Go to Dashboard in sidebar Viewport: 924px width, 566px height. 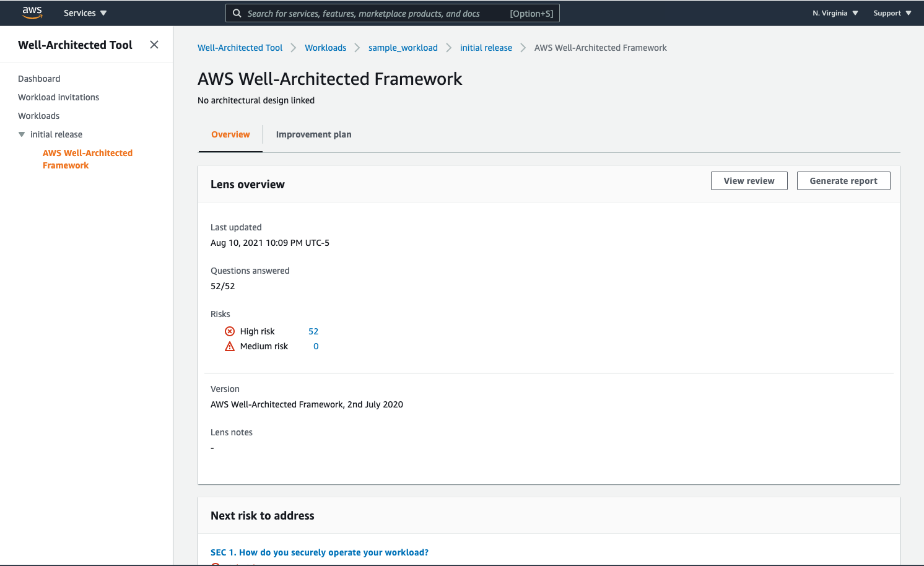coord(39,79)
